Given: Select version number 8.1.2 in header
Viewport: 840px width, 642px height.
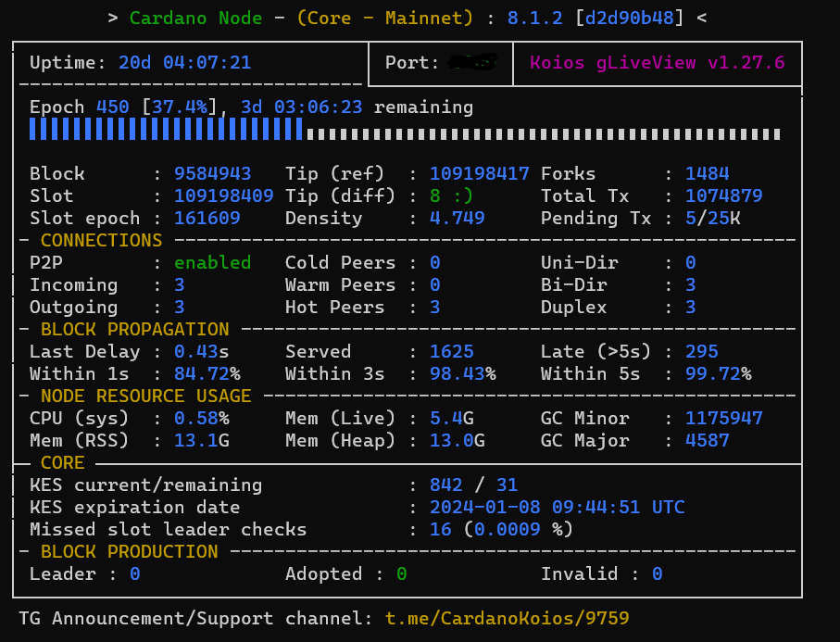Looking at the screenshot, I should 534,19.
